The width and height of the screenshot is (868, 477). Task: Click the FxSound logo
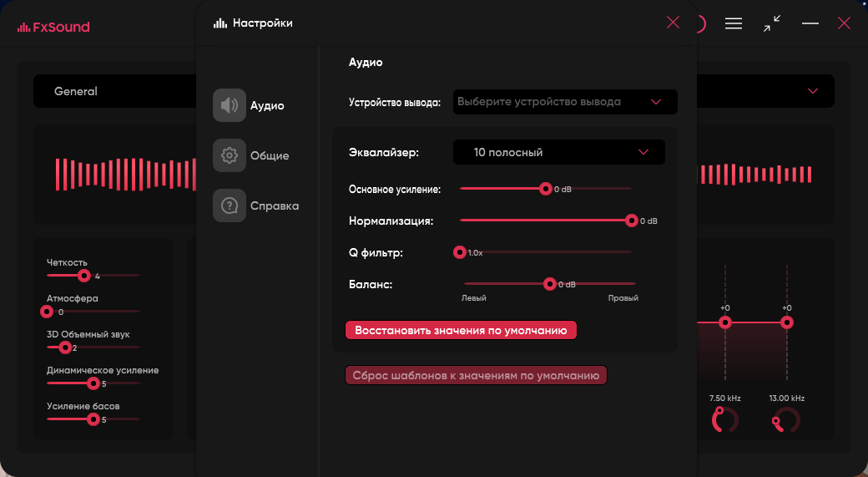point(53,27)
